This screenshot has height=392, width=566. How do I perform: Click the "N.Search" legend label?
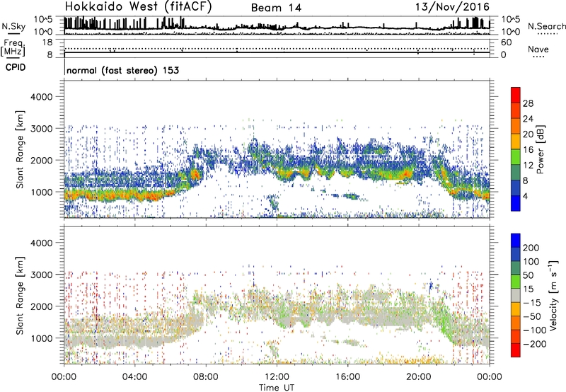coord(546,26)
